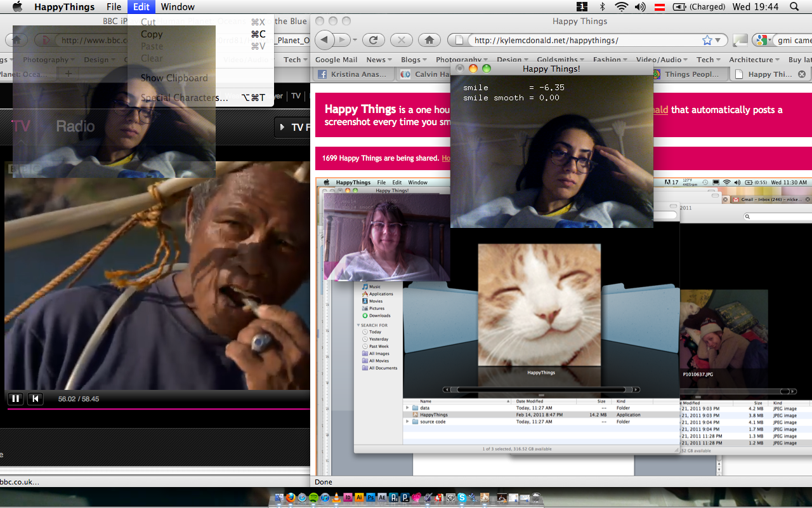This screenshot has height=508, width=812.
Task: Click the kylemcdonald.net address field
Action: click(x=584, y=40)
